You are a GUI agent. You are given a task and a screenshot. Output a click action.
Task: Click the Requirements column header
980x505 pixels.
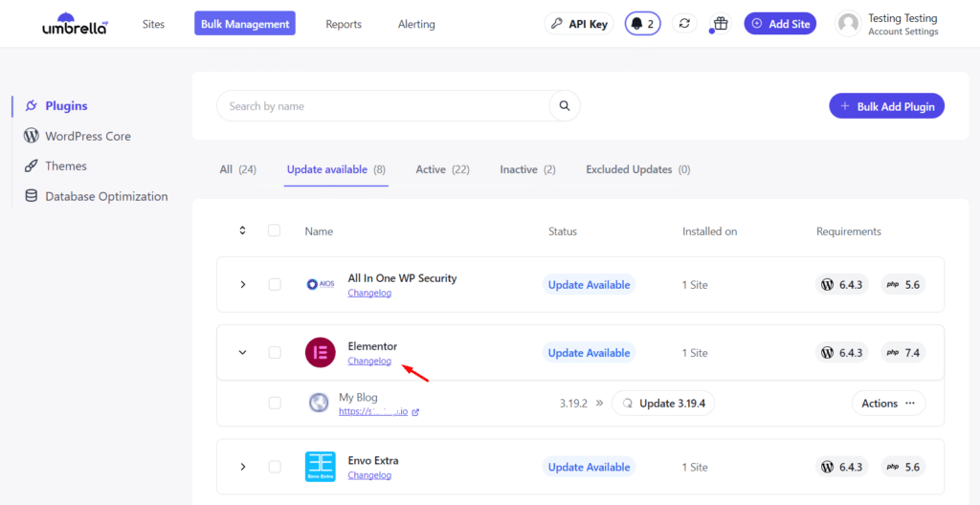pos(849,231)
